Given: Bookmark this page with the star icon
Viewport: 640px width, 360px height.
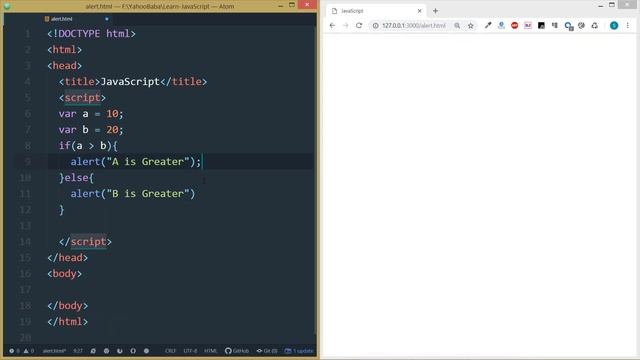Looking at the screenshot, I should pyautogui.click(x=471, y=25).
